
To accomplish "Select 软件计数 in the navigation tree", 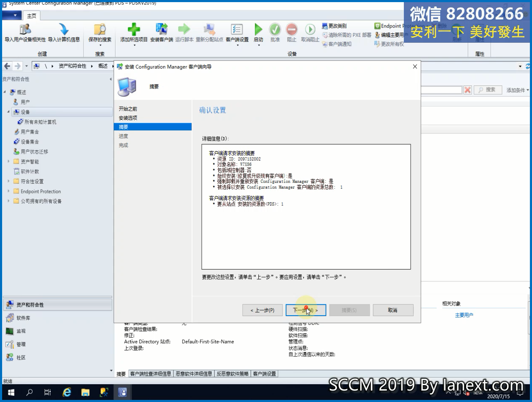I will [30, 171].
